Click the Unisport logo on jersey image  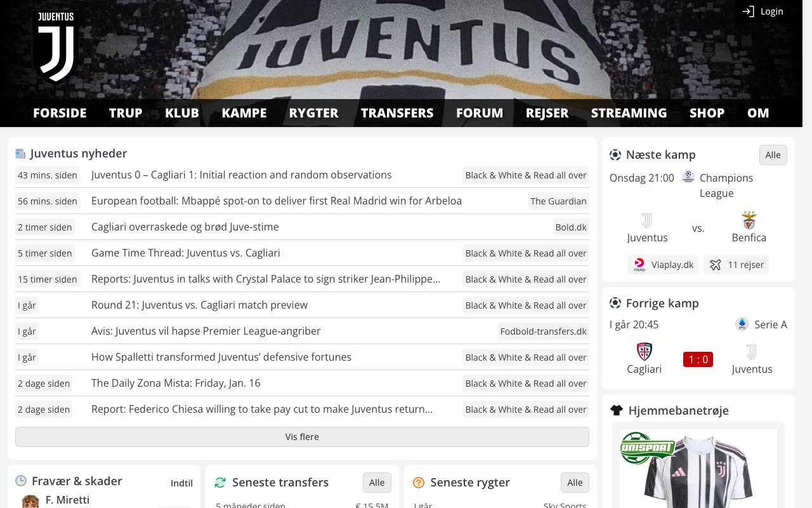pos(647,447)
